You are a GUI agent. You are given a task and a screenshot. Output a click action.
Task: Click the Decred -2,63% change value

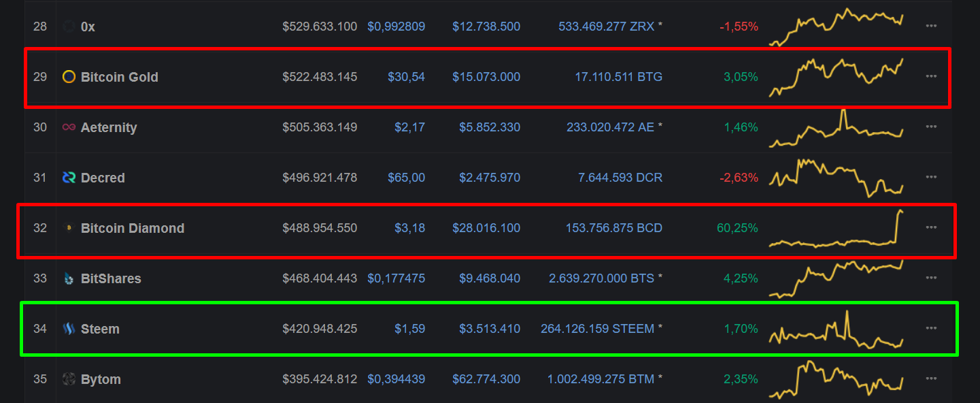(739, 178)
